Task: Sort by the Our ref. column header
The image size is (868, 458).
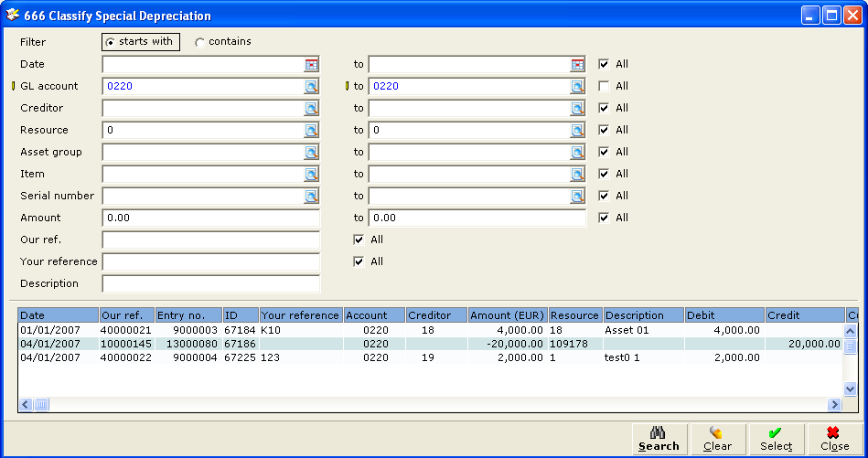Action: tap(127, 315)
